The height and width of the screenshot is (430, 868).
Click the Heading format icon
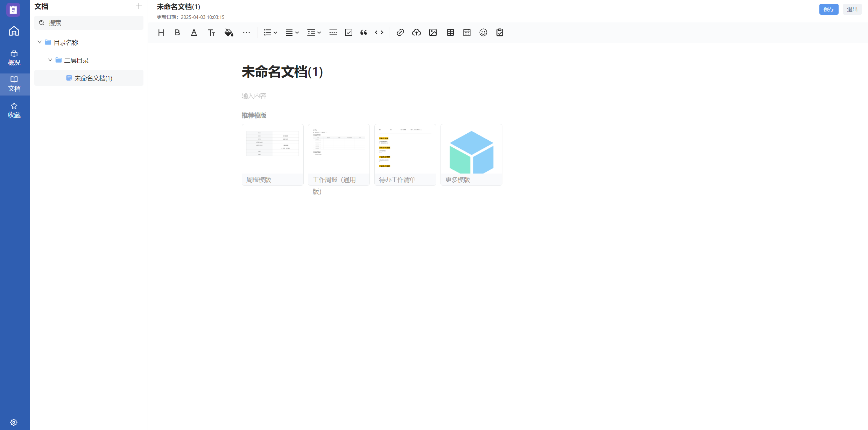point(161,33)
